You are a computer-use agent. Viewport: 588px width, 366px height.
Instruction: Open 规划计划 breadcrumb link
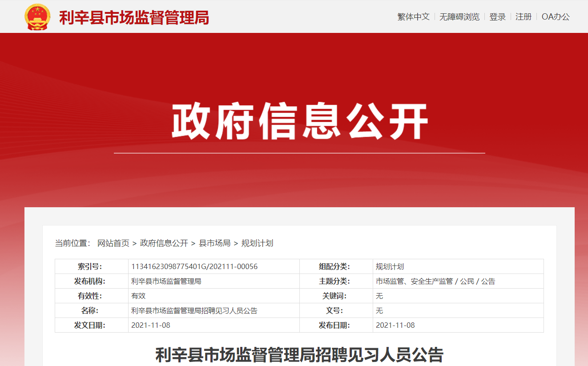pos(257,243)
